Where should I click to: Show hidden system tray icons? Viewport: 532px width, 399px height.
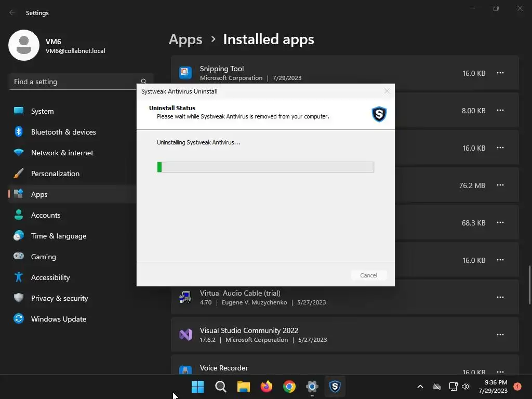point(420,387)
